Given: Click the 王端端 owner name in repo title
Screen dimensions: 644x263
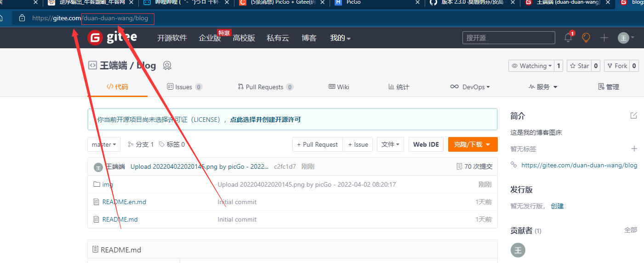Looking at the screenshot, I should pos(114,65).
